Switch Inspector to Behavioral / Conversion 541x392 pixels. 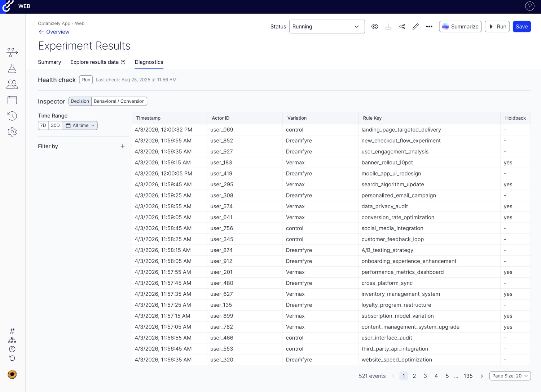pyautogui.click(x=119, y=101)
